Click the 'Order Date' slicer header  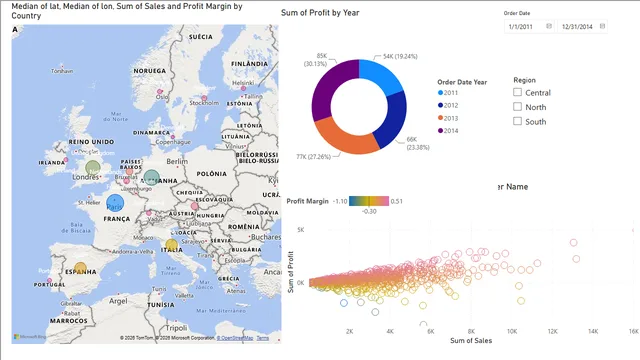pyautogui.click(x=517, y=13)
